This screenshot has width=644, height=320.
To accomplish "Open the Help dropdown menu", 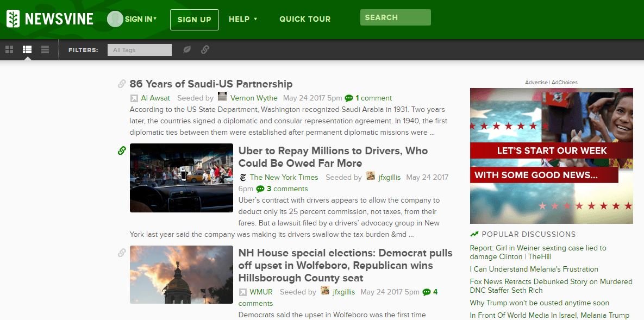I will 243,19.
